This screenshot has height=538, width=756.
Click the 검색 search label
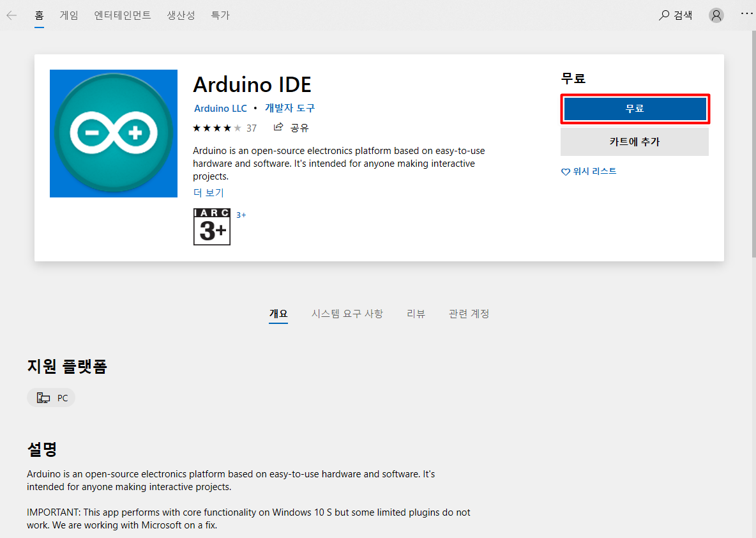[x=683, y=15]
